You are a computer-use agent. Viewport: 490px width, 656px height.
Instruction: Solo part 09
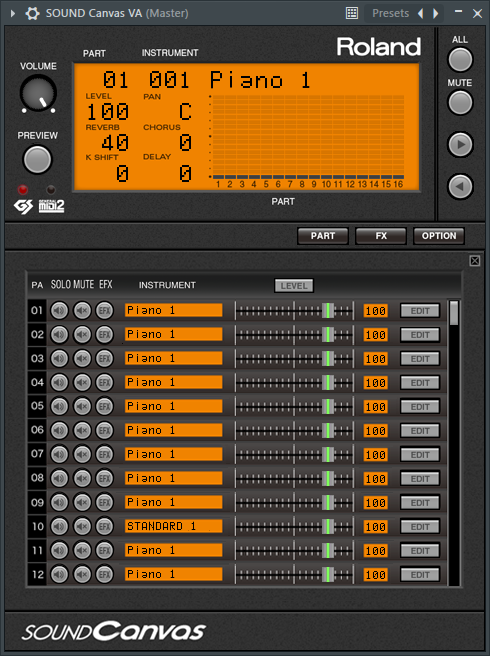click(59, 502)
